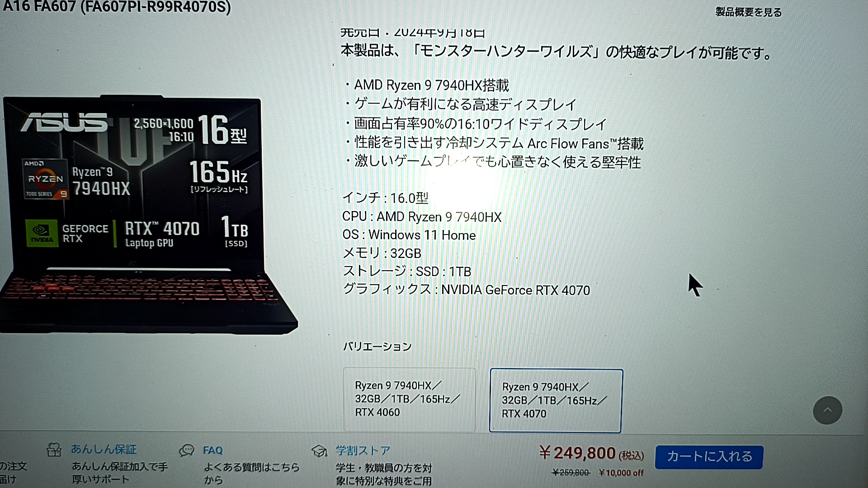Click the scroll-to-top arrow button

[x=827, y=410]
